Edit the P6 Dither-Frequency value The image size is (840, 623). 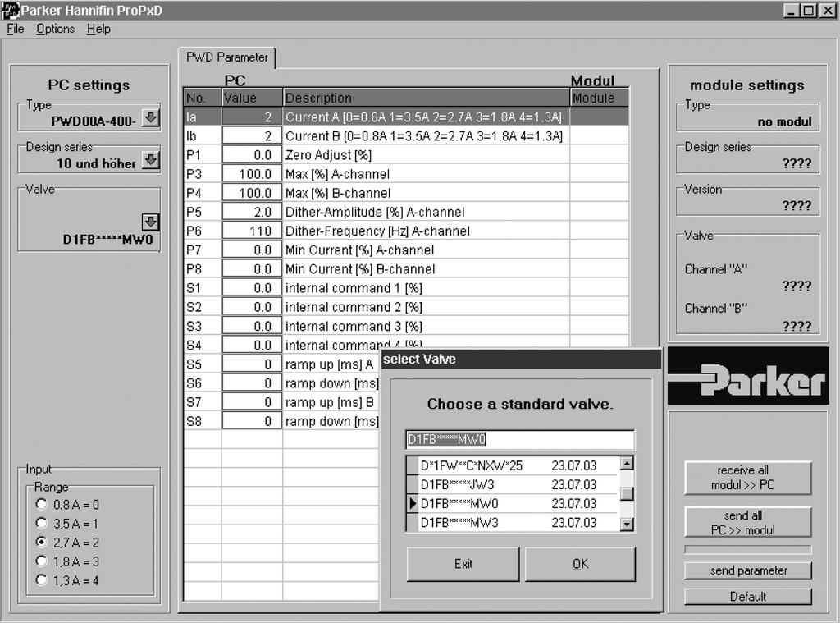pyautogui.click(x=252, y=231)
